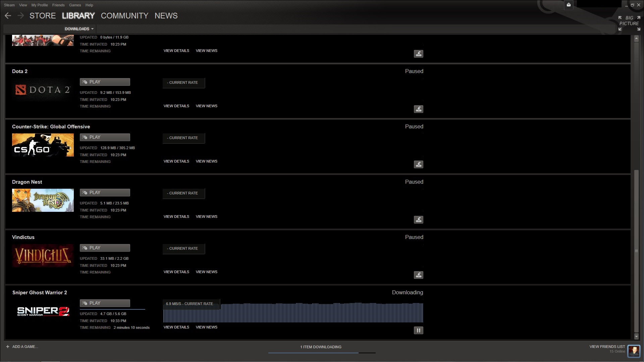Click the plus icon beside Add a Game

[7, 347]
